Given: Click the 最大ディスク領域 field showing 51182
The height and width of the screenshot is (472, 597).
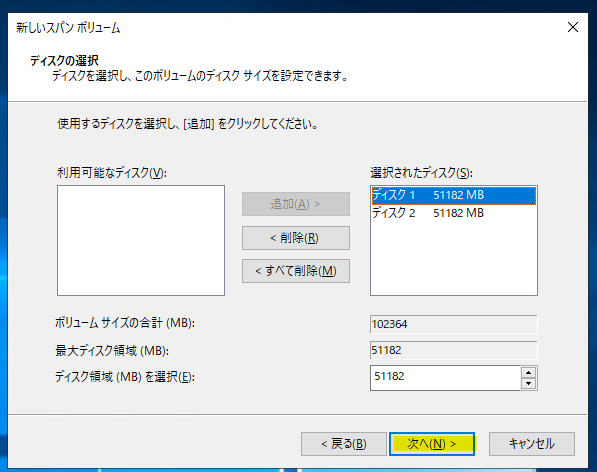Looking at the screenshot, I should 453,350.
